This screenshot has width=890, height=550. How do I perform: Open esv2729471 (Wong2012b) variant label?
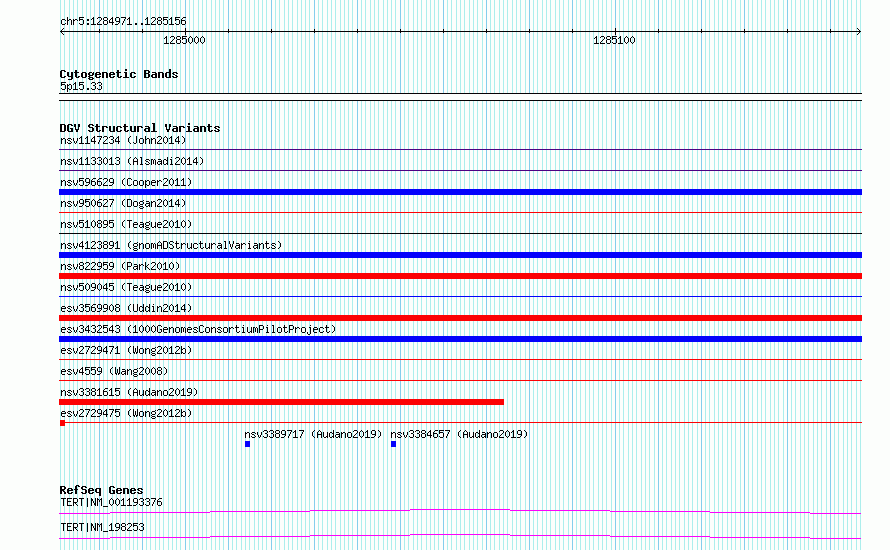pyautogui.click(x=126, y=350)
